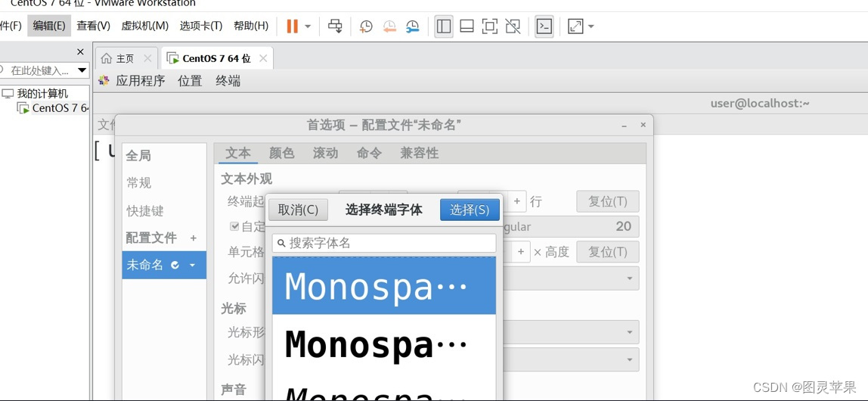Enter full screen mode from the toolbar
The height and width of the screenshot is (401, 868).
click(489, 26)
